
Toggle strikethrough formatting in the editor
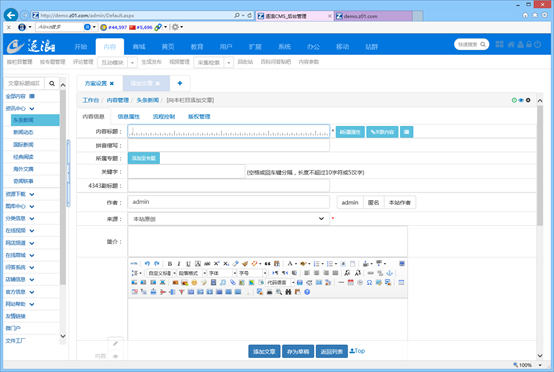tap(207, 264)
